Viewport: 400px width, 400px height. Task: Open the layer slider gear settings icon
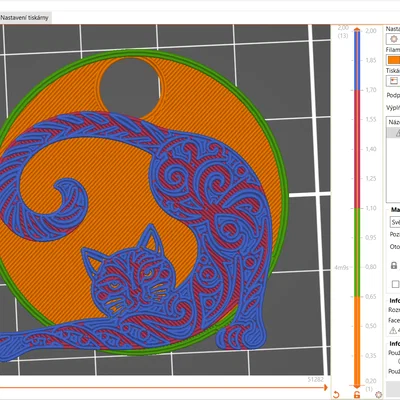378,395
